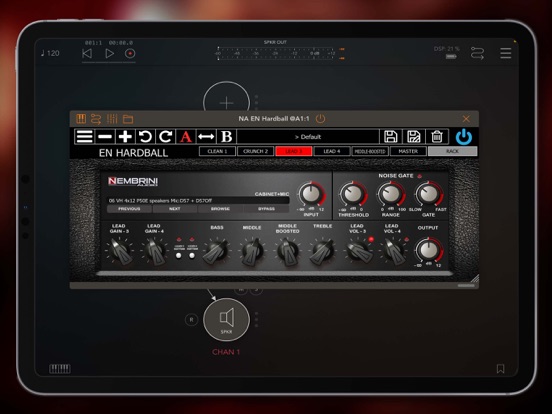The width and height of the screenshot is (552, 414).
Task: Click the LEAD GAIN - 4 knob
Action: pos(155,251)
